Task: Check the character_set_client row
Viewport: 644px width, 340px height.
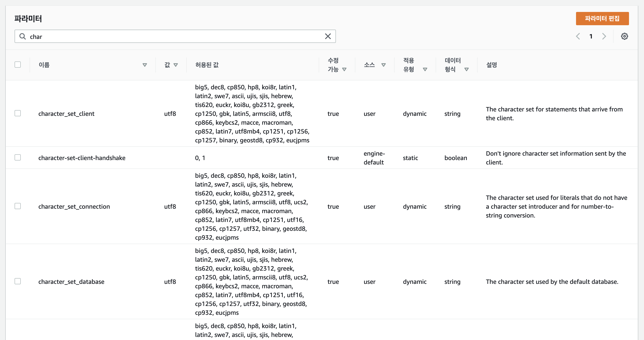Action: pyautogui.click(x=18, y=113)
